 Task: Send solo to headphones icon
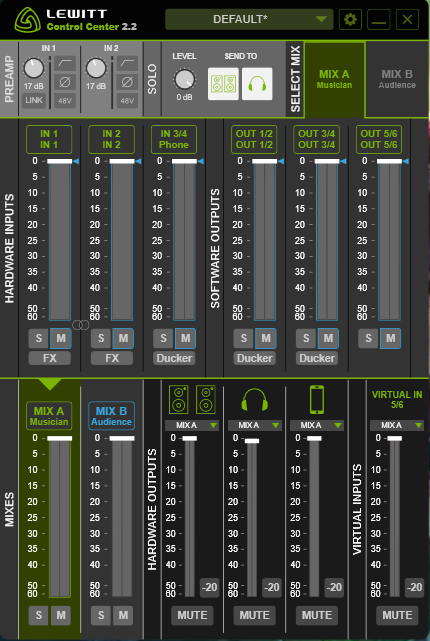(x=257, y=84)
